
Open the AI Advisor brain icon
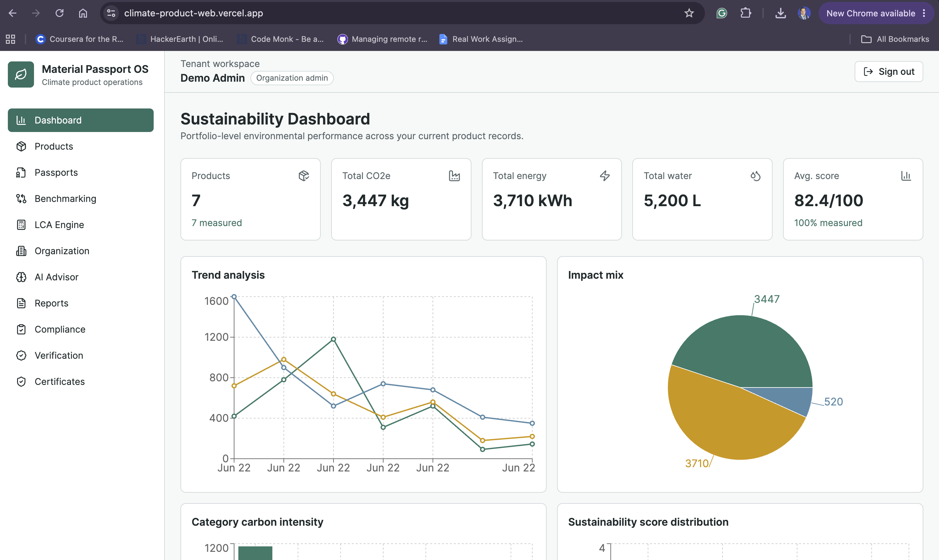click(21, 277)
